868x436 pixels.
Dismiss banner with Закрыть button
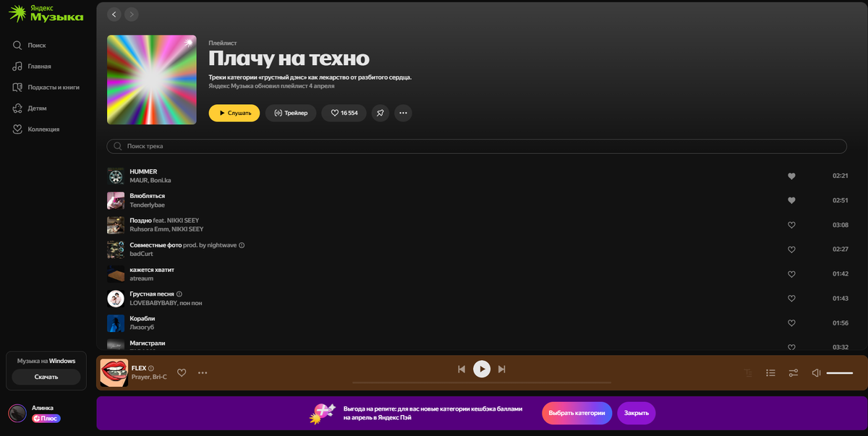(637, 413)
